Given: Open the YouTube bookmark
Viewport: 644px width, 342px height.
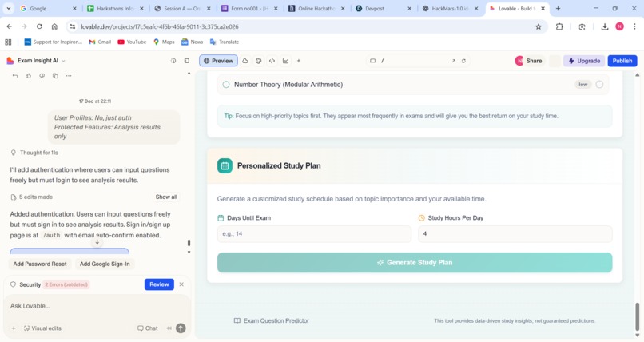Looking at the screenshot, I should [132, 42].
